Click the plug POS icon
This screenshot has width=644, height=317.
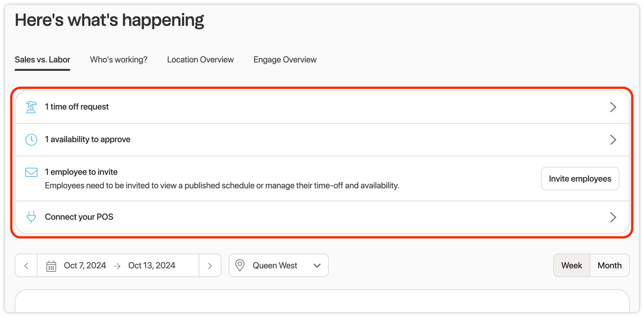(x=31, y=217)
